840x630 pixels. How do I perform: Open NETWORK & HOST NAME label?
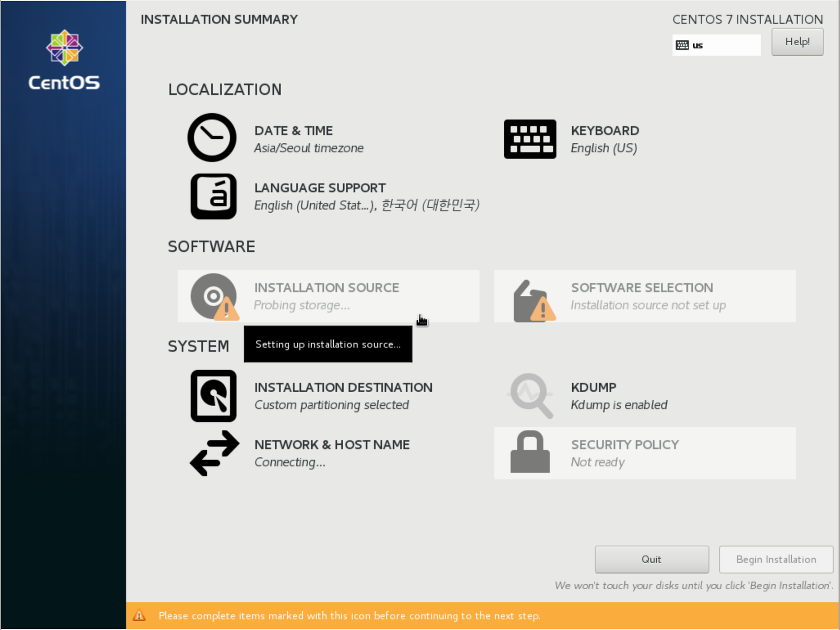(x=332, y=444)
